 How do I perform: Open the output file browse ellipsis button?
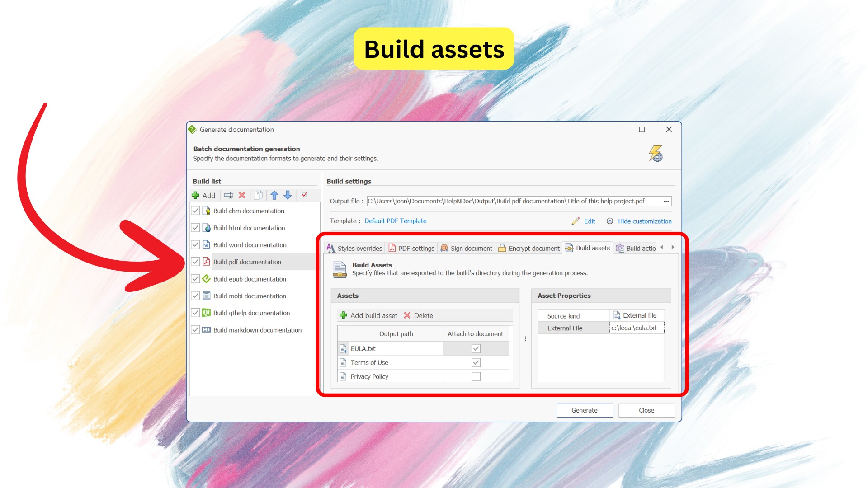[666, 201]
